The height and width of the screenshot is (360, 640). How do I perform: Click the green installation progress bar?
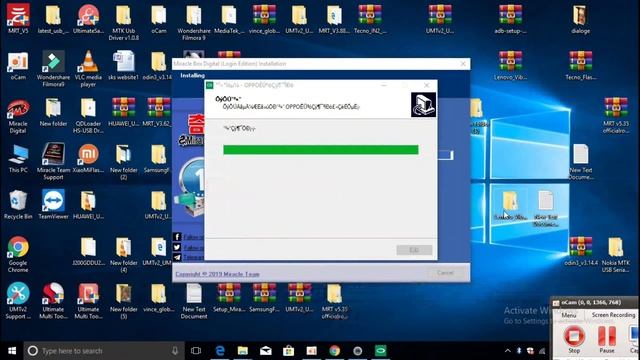point(321,150)
